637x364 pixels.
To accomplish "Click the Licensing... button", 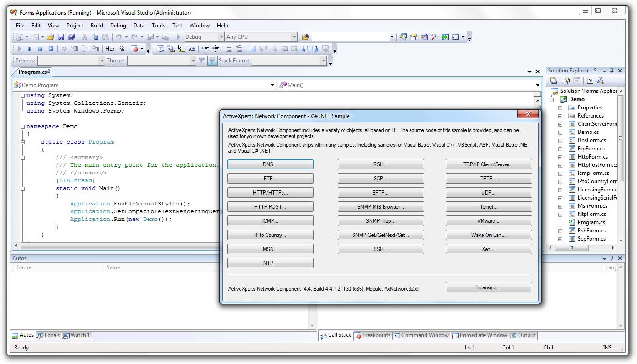I will pyautogui.click(x=488, y=287).
